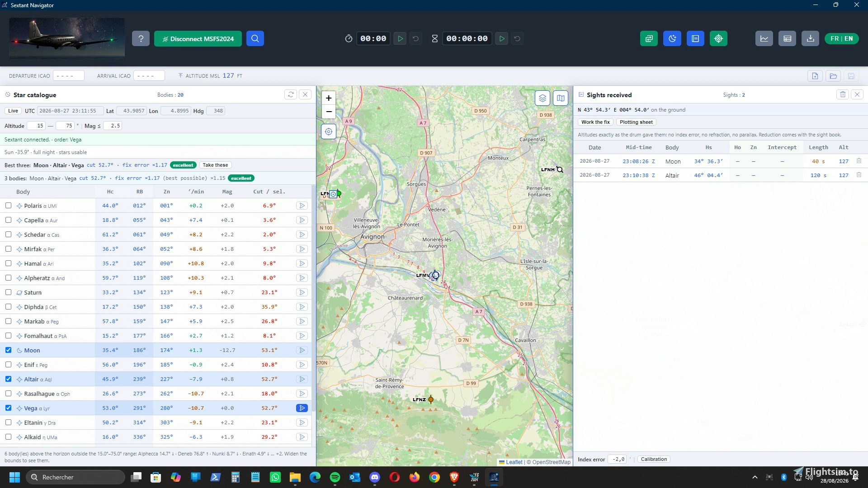The height and width of the screenshot is (488, 868).
Task: Switch language with FR | EN toggle
Action: 841,38
